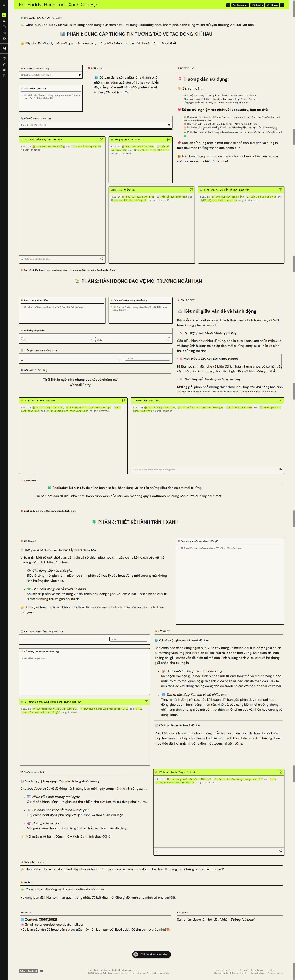This screenshot has height=980, width=295.
Task: Click the 'Thấp' label on Khả năng slider
Action: [24, 341]
